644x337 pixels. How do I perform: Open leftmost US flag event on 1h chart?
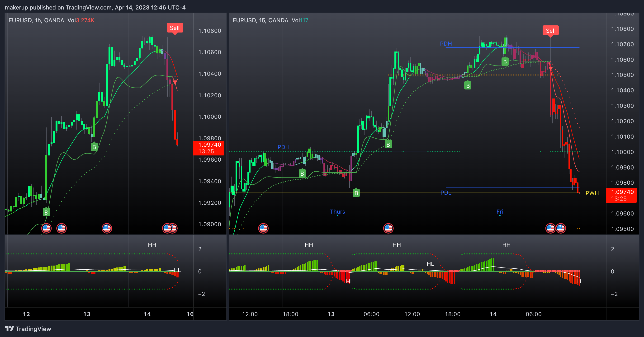(47, 228)
